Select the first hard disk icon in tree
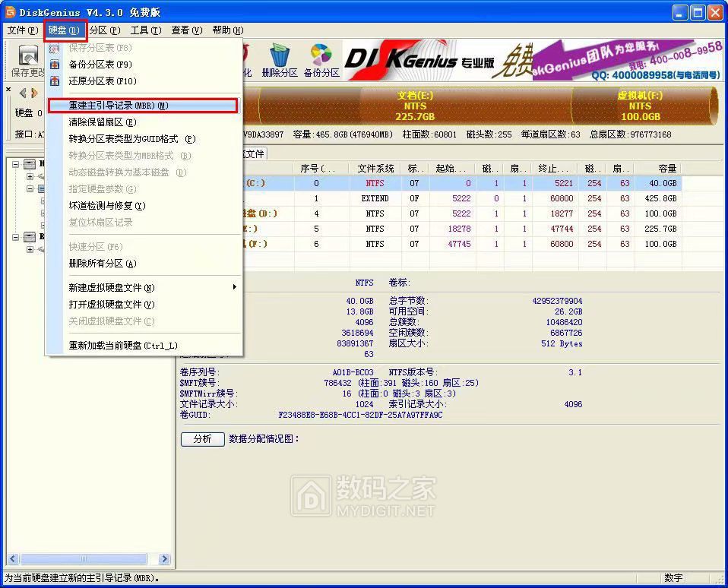Image resolution: width=728 pixels, height=588 pixels. pos(29,164)
